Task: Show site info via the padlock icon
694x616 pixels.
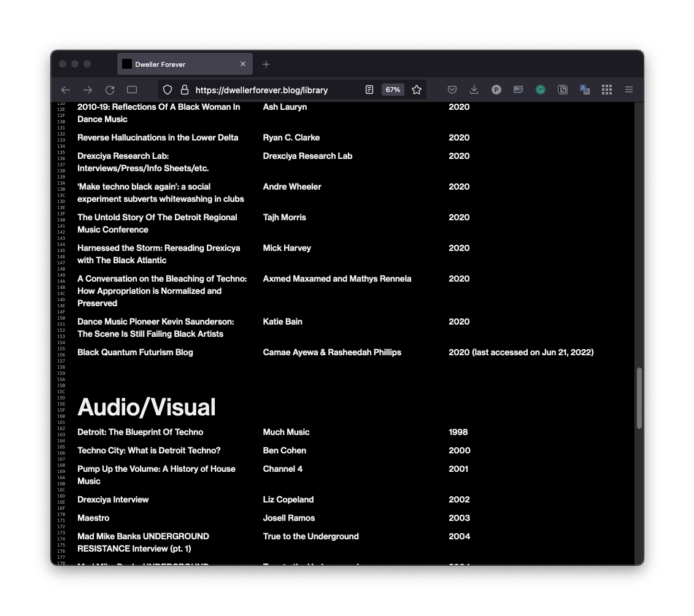Action: pos(184,90)
